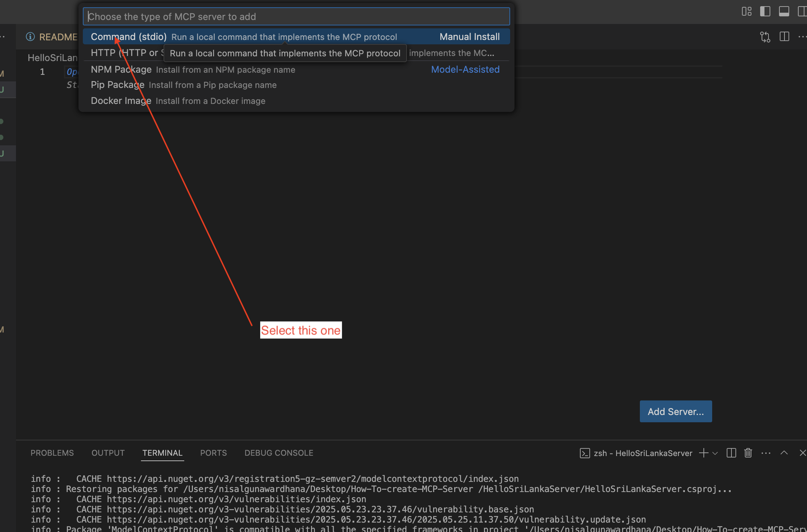Viewport: 807px width, 532px height.
Task: Open terminal panel more actions menu
Action: tap(766, 453)
